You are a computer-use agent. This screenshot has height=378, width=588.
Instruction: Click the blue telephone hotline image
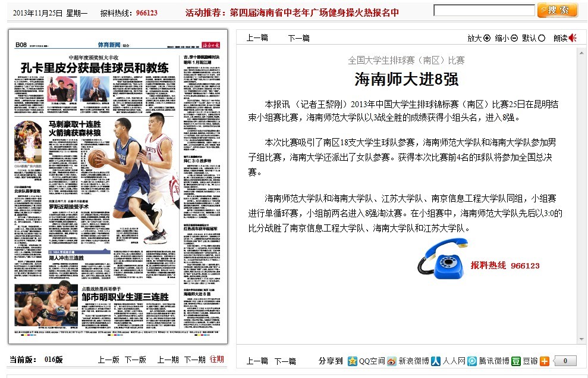point(442,259)
